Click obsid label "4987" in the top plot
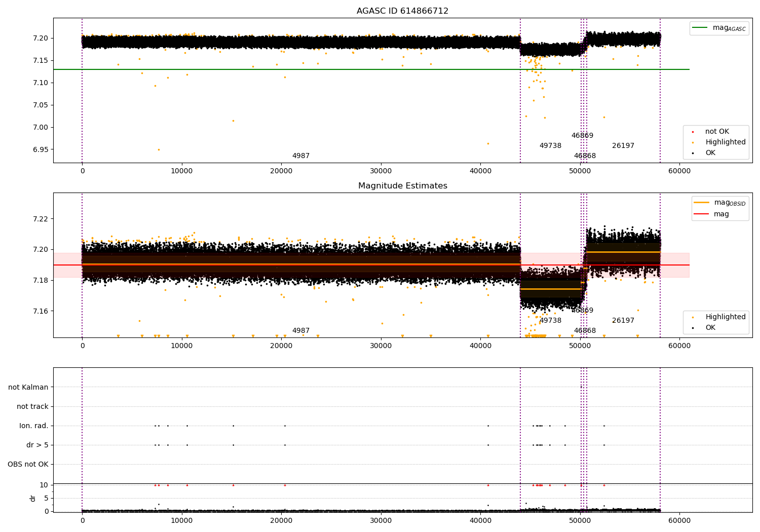Viewport: 760px width, 532px height. [301, 156]
